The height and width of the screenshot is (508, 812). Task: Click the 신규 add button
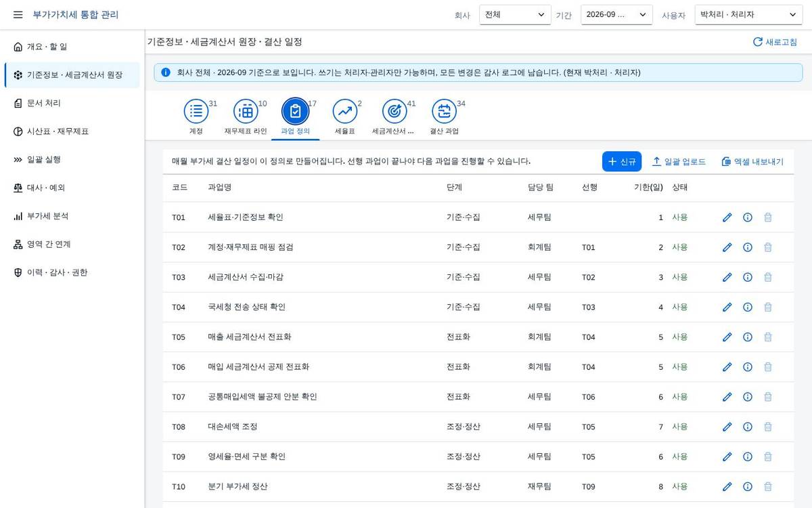tap(622, 161)
